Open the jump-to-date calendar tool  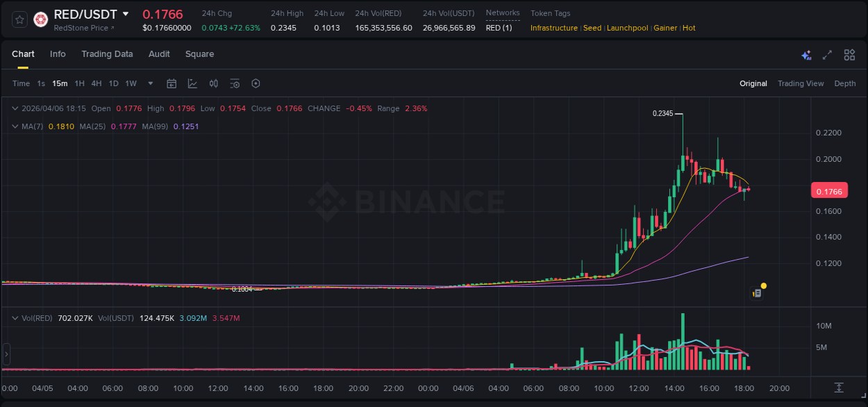(172, 83)
